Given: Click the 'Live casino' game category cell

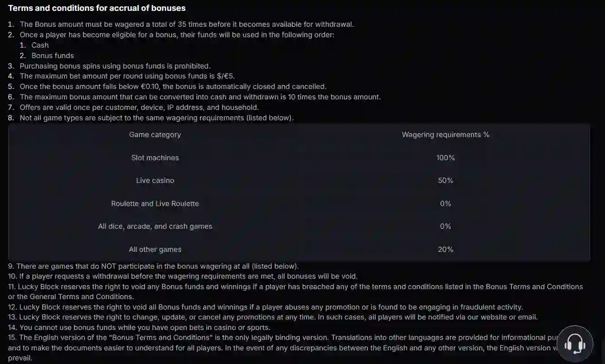Looking at the screenshot, I should click(x=155, y=180).
